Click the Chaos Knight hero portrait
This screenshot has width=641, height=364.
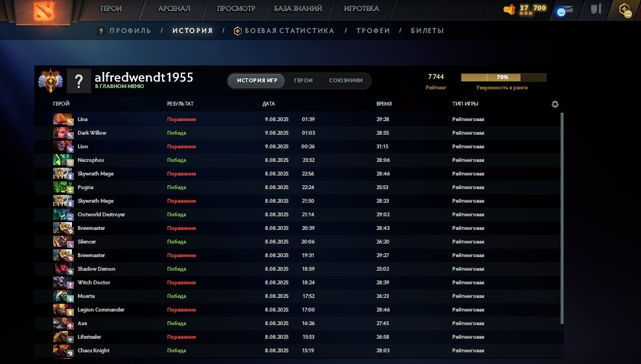point(63,350)
